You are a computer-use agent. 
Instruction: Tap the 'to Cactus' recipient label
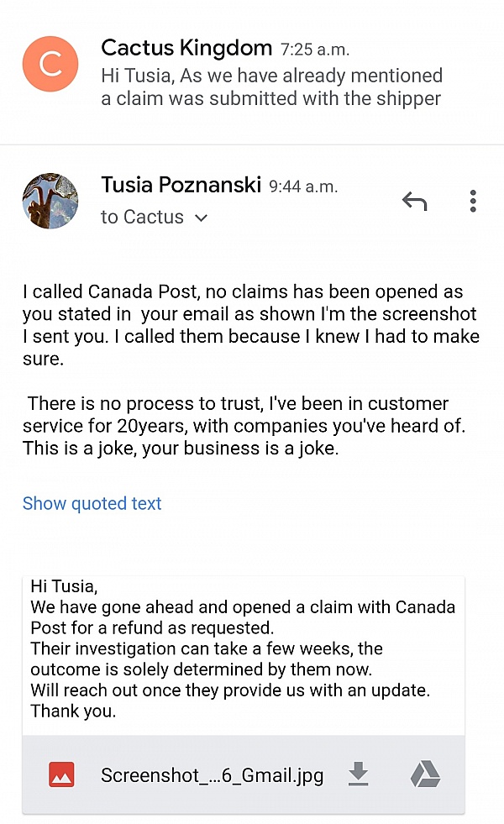[142, 218]
